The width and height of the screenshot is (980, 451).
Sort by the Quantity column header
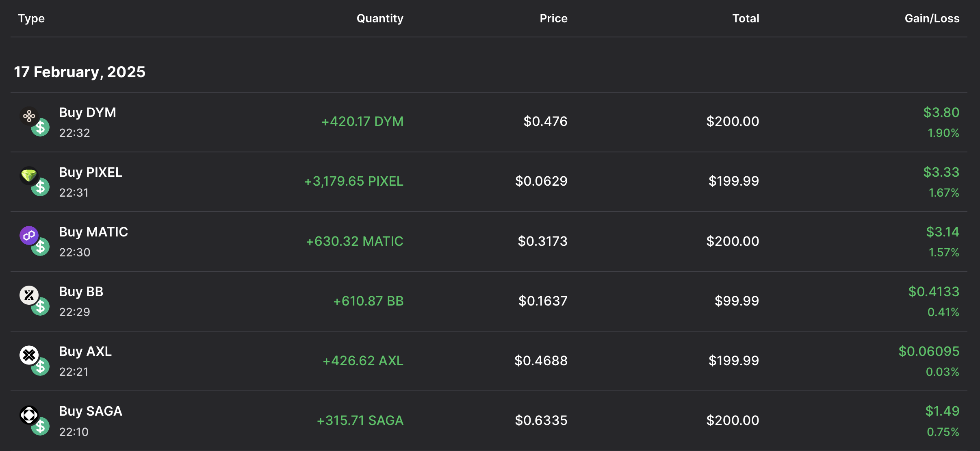click(380, 18)
